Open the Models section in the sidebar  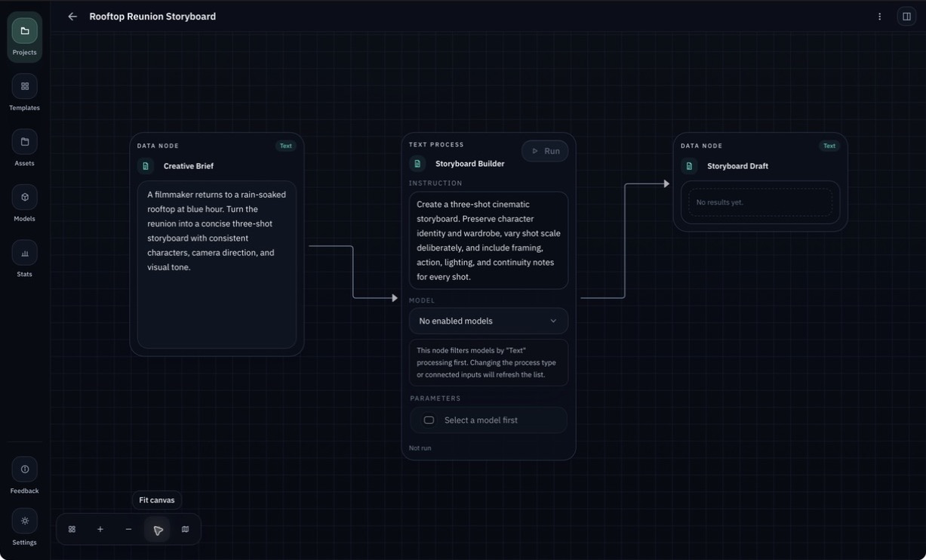pos(24,203)
